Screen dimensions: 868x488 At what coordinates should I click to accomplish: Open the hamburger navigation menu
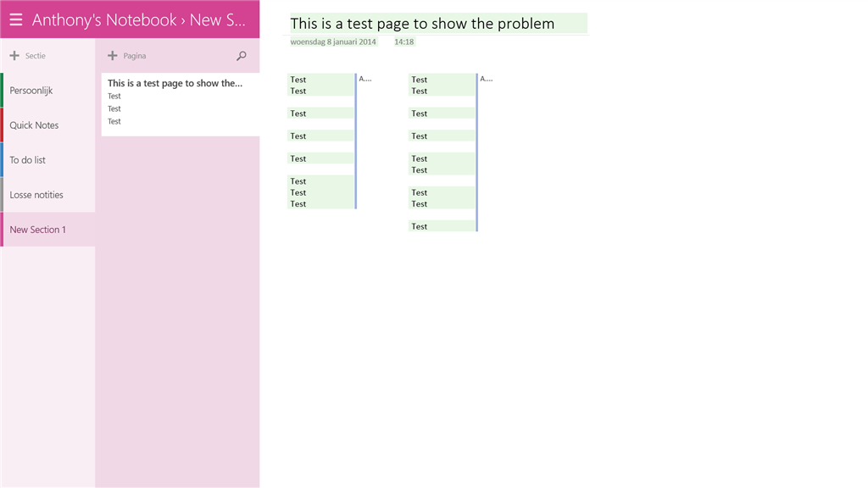pos(15,20)
